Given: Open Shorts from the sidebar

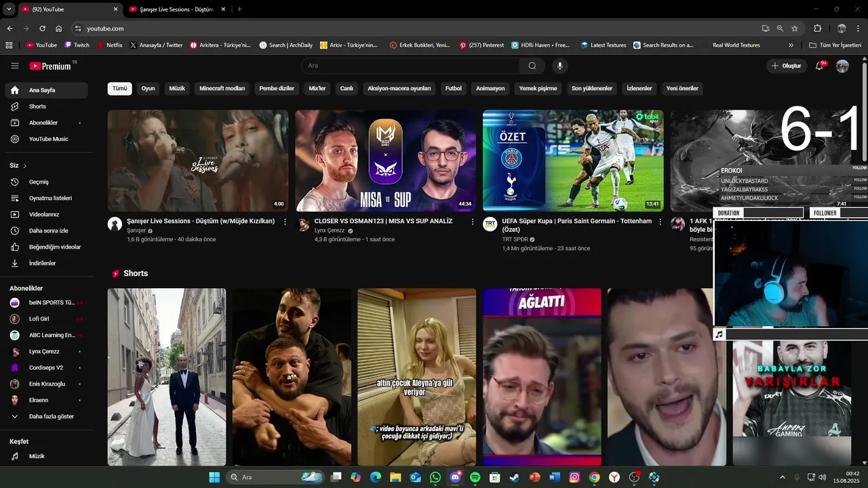Looking at the screenshot, I should tap(46, 106).
